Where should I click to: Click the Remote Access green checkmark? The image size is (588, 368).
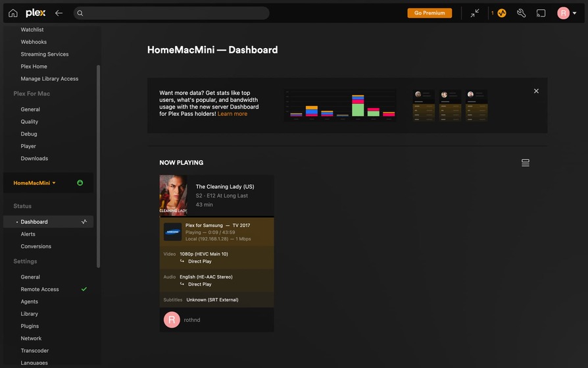(84, 289)
